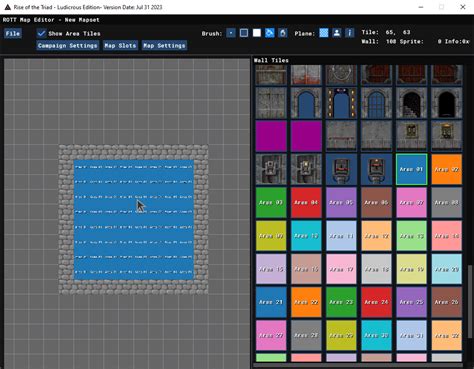Viewport: 474px width, 369px height.
Task: Select the olive Area 09 tile
Action: click(x=271, y=236)
